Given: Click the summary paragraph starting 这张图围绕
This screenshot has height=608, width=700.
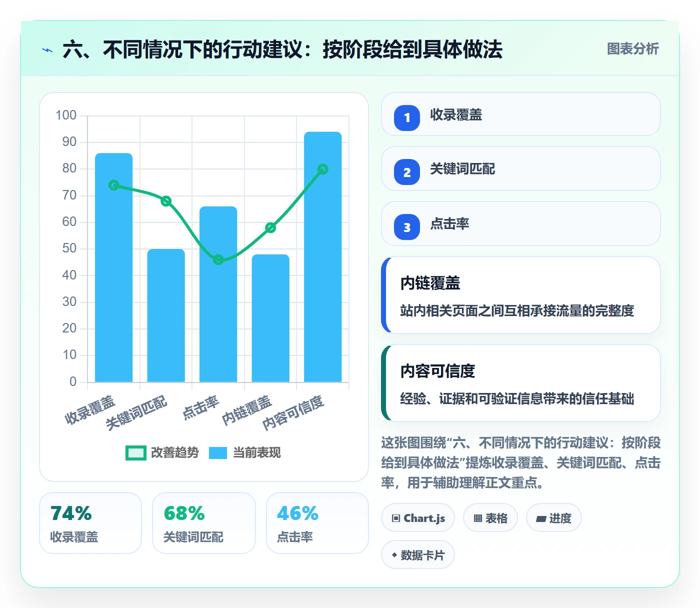Looking at the screenshot, I should [x=521, y=463].
